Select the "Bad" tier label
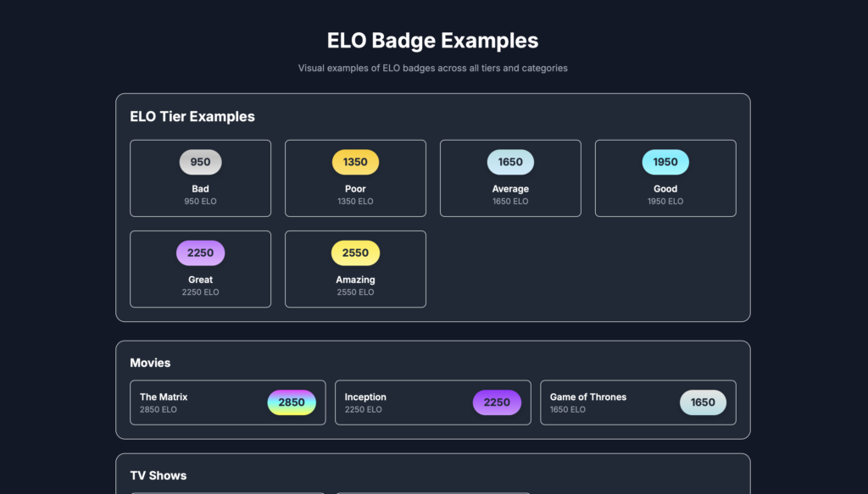Screen dimensions: 868x494 point(200,189)
